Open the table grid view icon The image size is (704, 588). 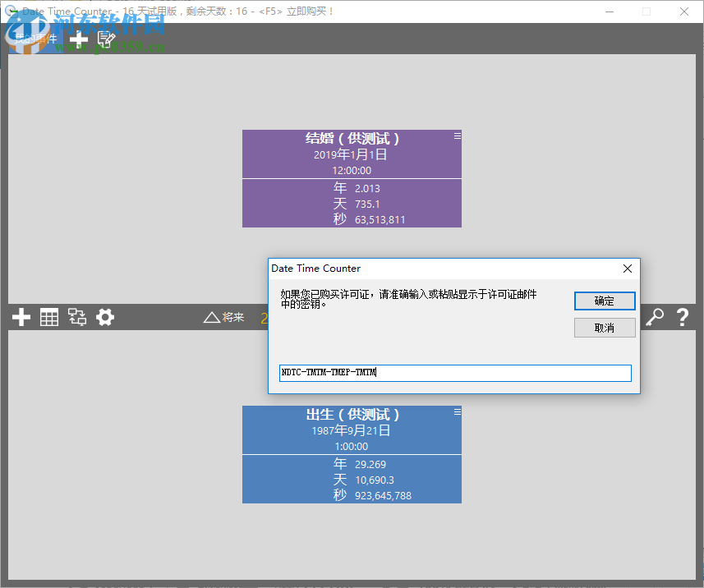[49, 317]
